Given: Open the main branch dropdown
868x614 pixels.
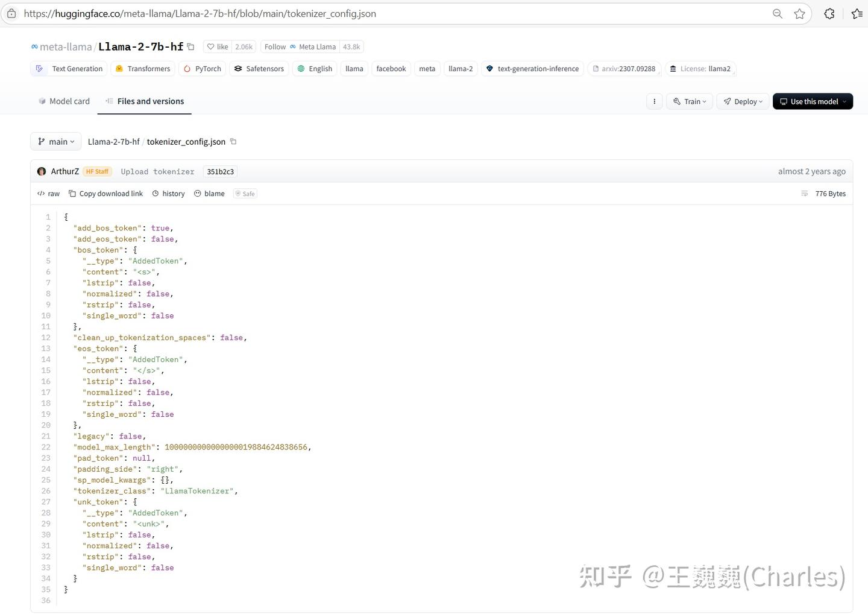Looking at the screenshot, I should click(x=56, y=142).
